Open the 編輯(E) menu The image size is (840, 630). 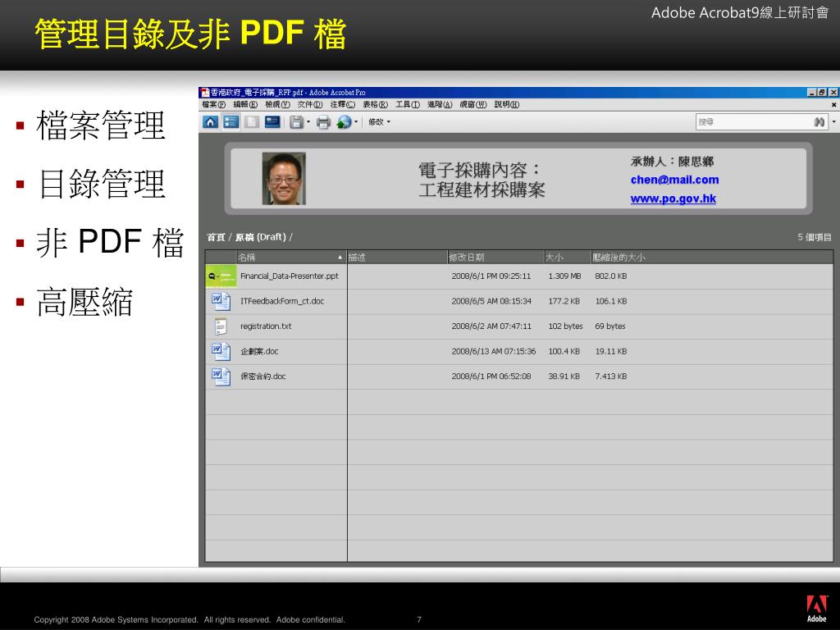(x=245, y=104)
